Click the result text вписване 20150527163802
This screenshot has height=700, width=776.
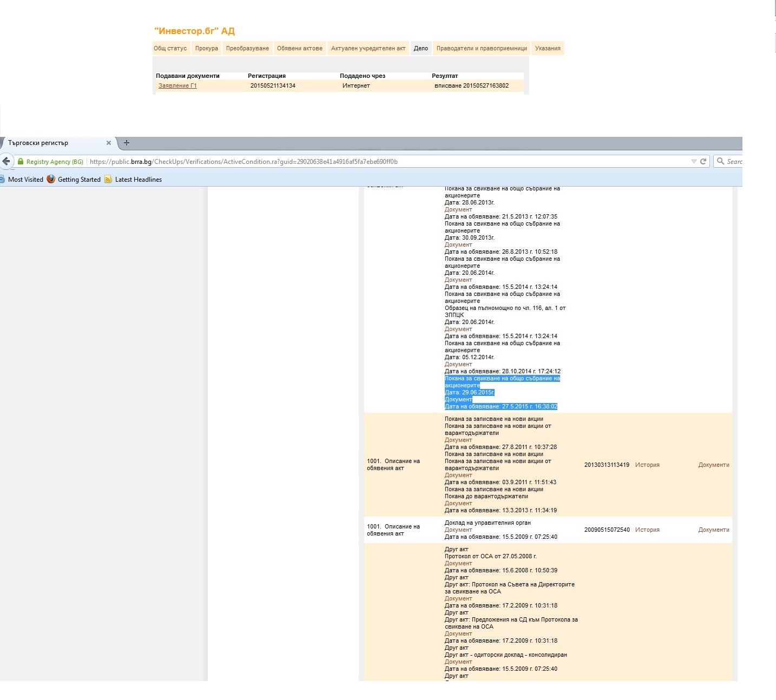[x=471, y=85]
